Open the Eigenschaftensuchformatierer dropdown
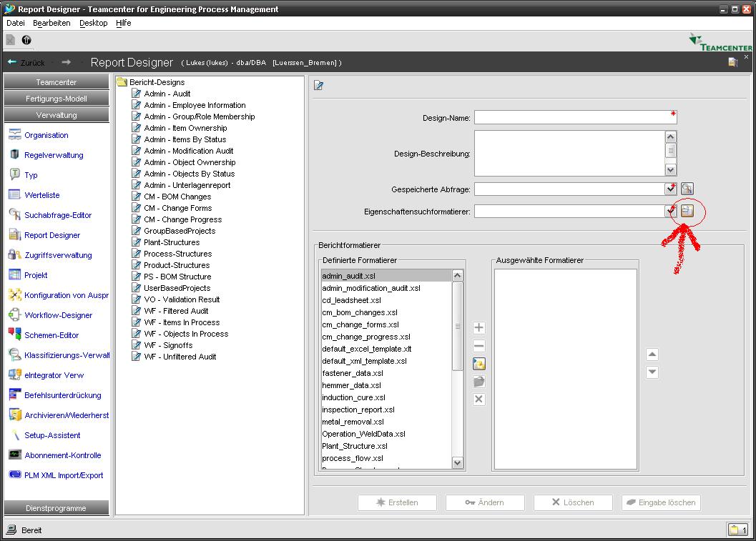This screenshot has width=756, height=541. 671,211
